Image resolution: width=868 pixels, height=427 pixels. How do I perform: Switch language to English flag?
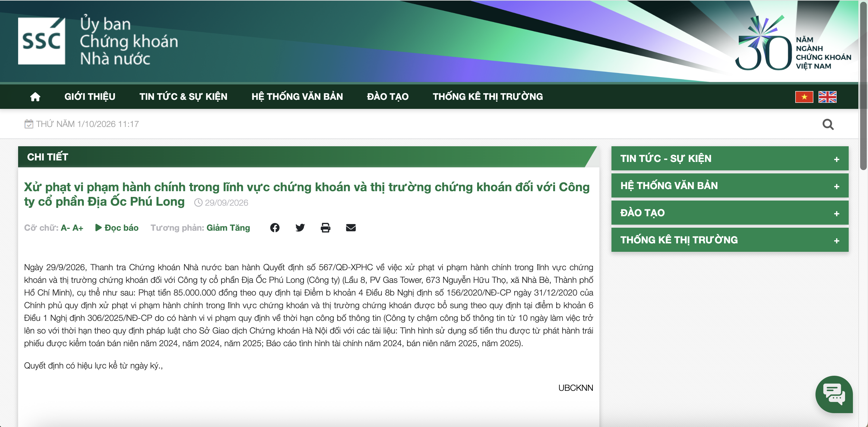point(827,96)
